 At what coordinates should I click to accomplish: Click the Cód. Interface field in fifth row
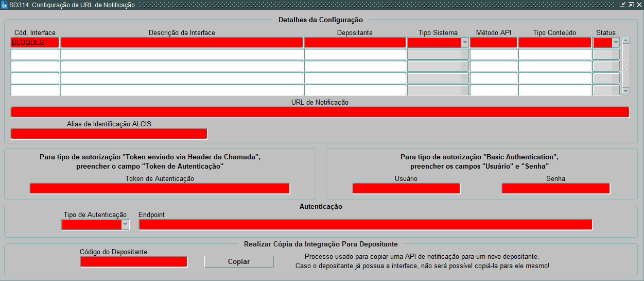(35, 90)
